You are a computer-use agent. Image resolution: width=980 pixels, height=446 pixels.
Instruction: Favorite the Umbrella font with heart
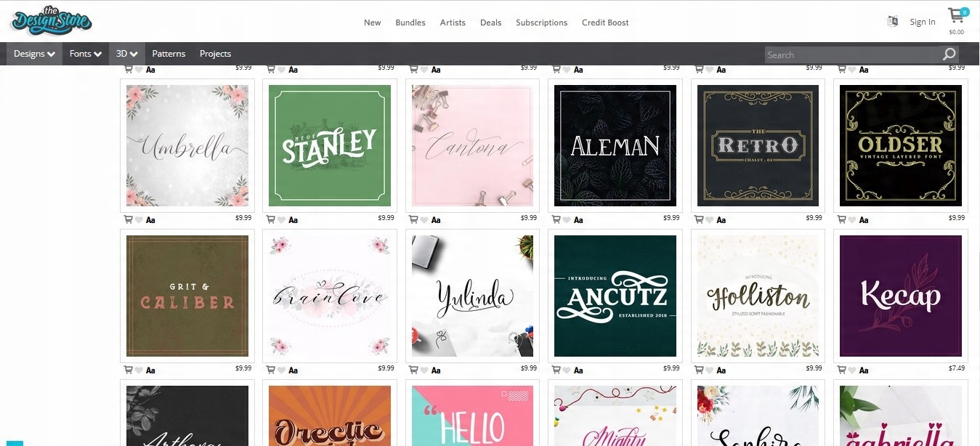pyautogui.click(x=139, y=220)
